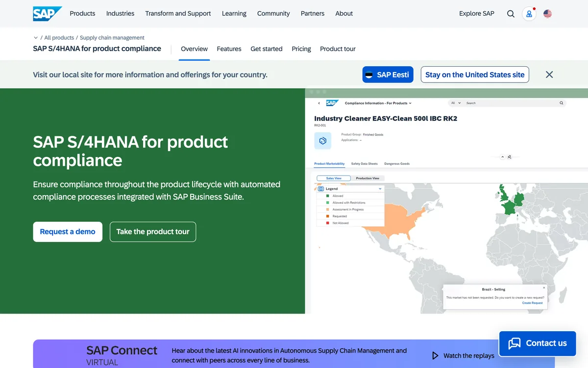588x368 pixels.
Task: Select the Sales View toggle
Action: [x=334, y=178]
